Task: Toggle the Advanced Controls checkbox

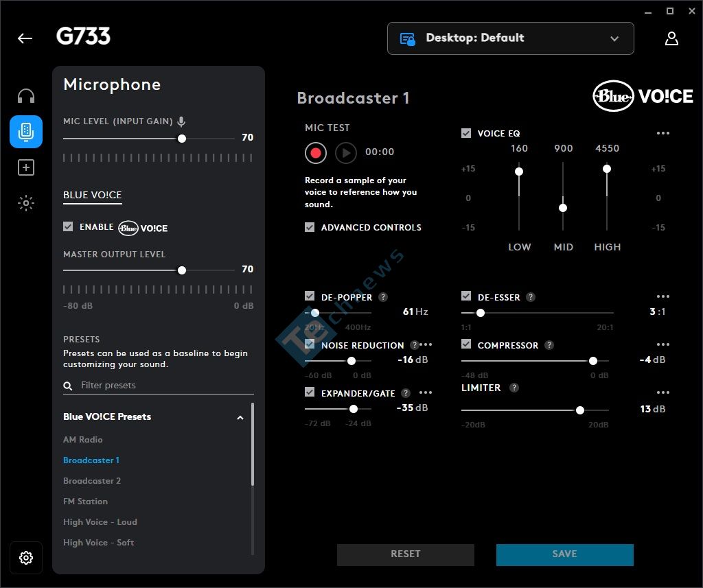Action: (310, 227)
